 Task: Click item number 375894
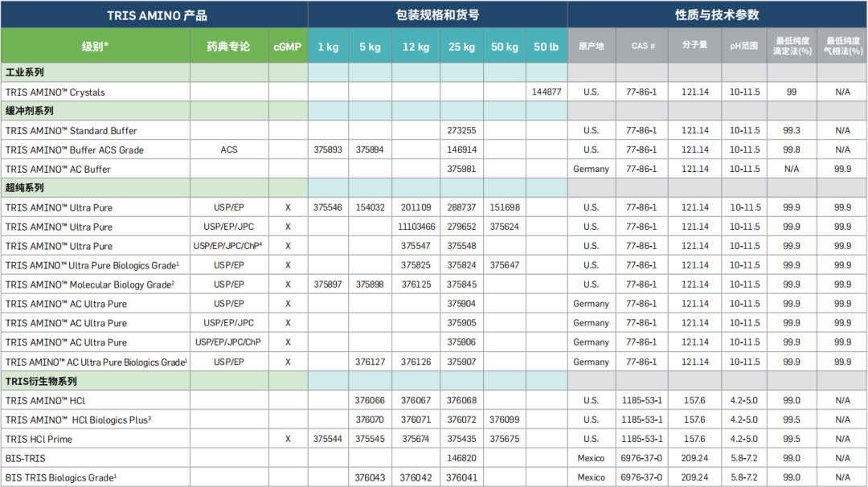pos(370,149)
